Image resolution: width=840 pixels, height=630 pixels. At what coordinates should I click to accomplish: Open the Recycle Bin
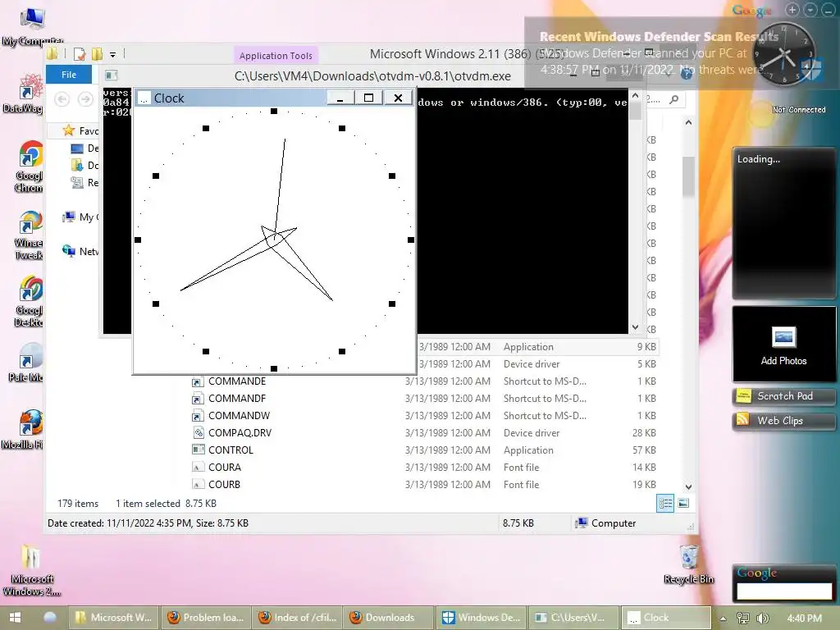click(689, 564)
